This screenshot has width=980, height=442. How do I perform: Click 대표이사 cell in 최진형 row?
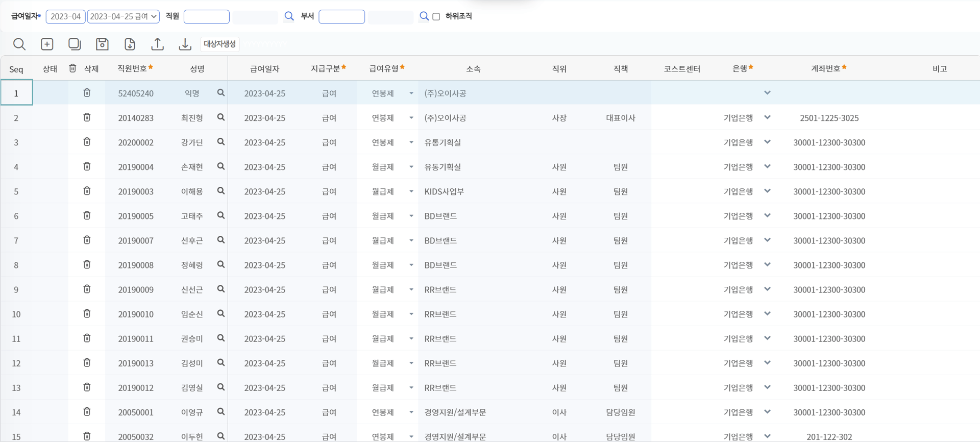621,118
